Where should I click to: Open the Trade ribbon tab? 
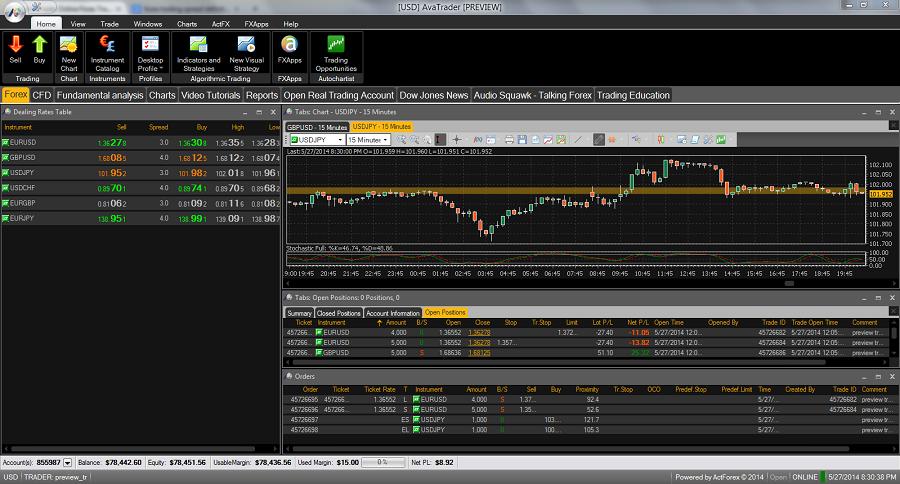pyautogui.click(x=109, y=24)
